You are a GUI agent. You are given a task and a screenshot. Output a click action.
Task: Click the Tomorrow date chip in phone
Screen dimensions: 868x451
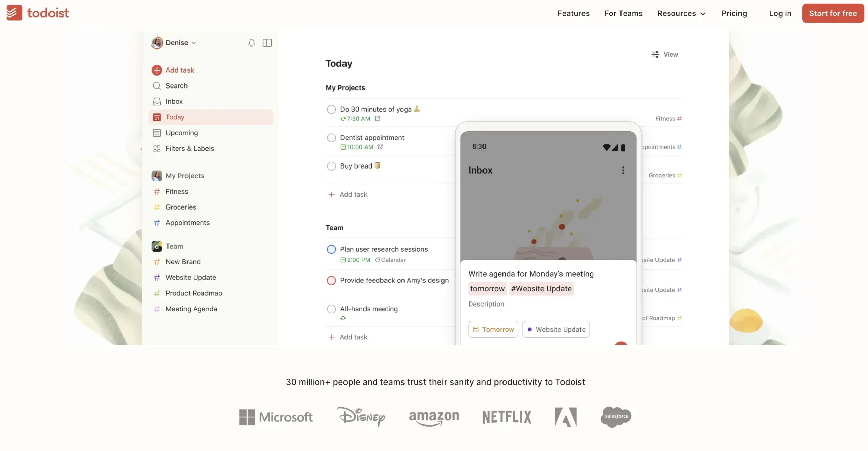[x=493, y=330]
